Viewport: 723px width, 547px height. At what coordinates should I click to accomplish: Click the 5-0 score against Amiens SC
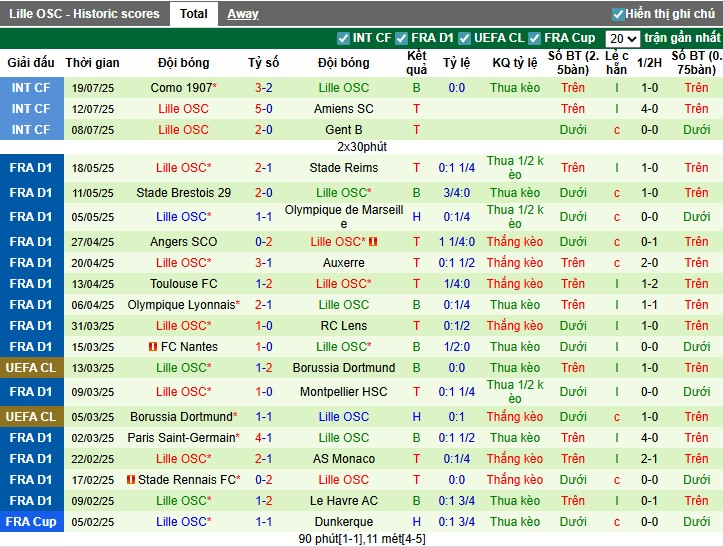[264, 109]
